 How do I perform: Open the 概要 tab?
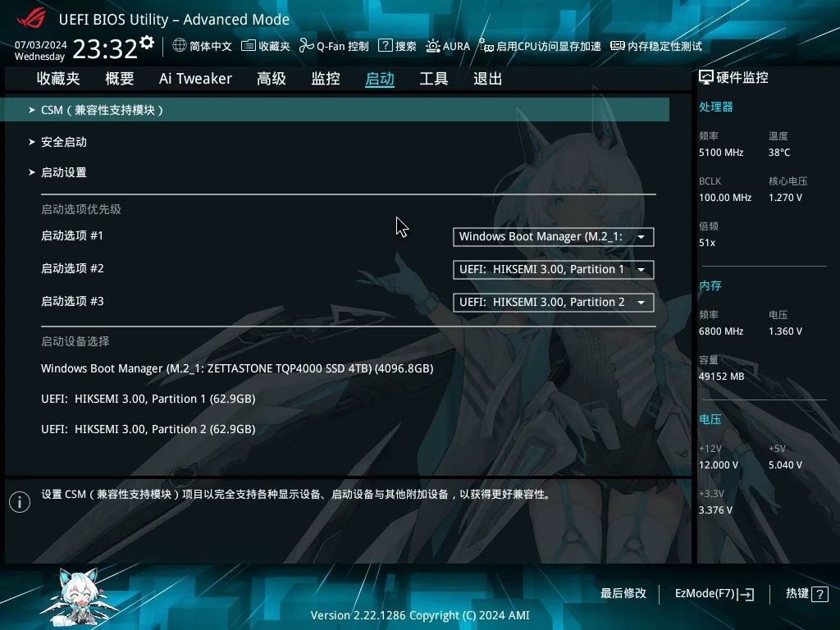point(120,79)
